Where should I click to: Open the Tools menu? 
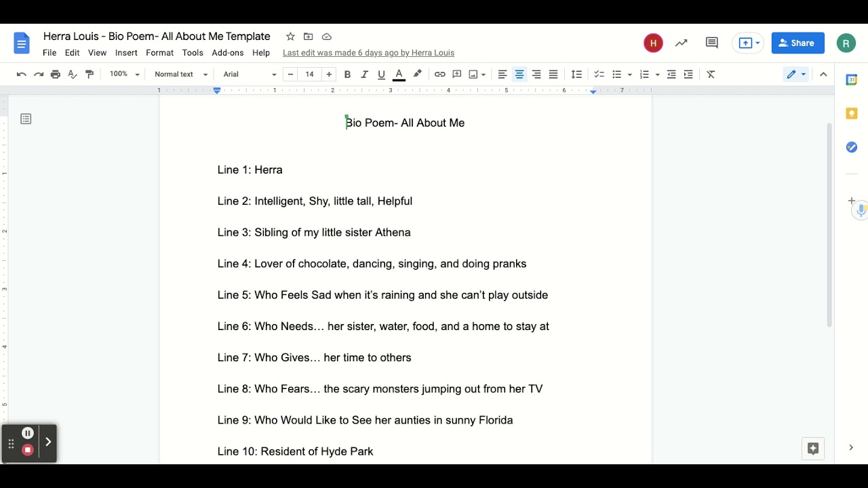coord(193,53)
